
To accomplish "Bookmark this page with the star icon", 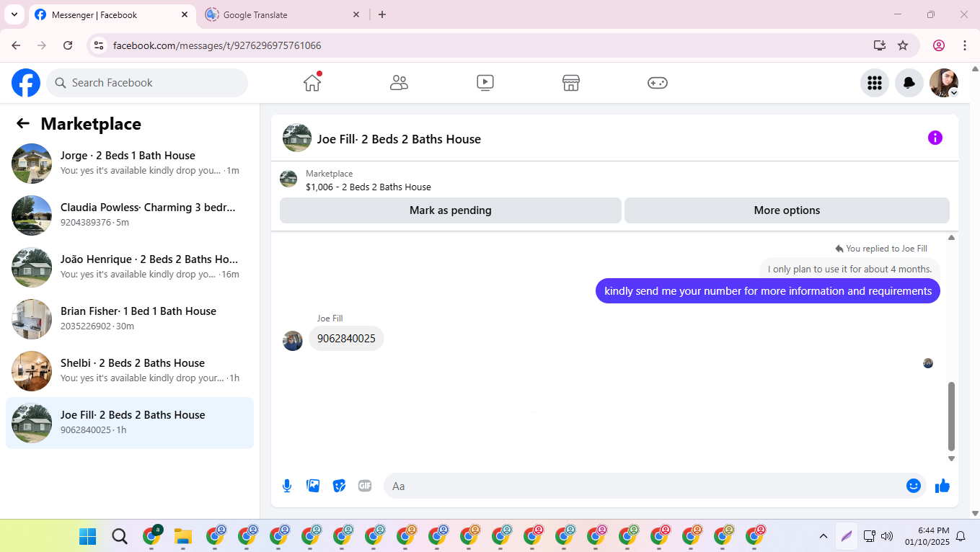I will coord(903,45).
